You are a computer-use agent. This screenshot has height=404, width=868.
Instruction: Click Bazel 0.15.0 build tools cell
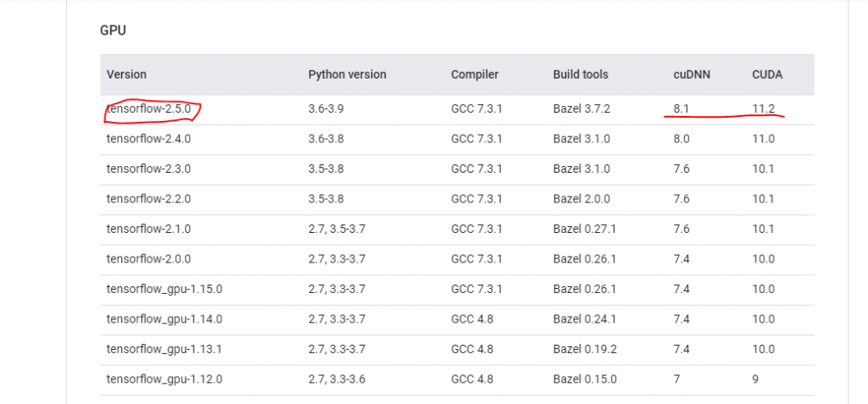point(585,379)
